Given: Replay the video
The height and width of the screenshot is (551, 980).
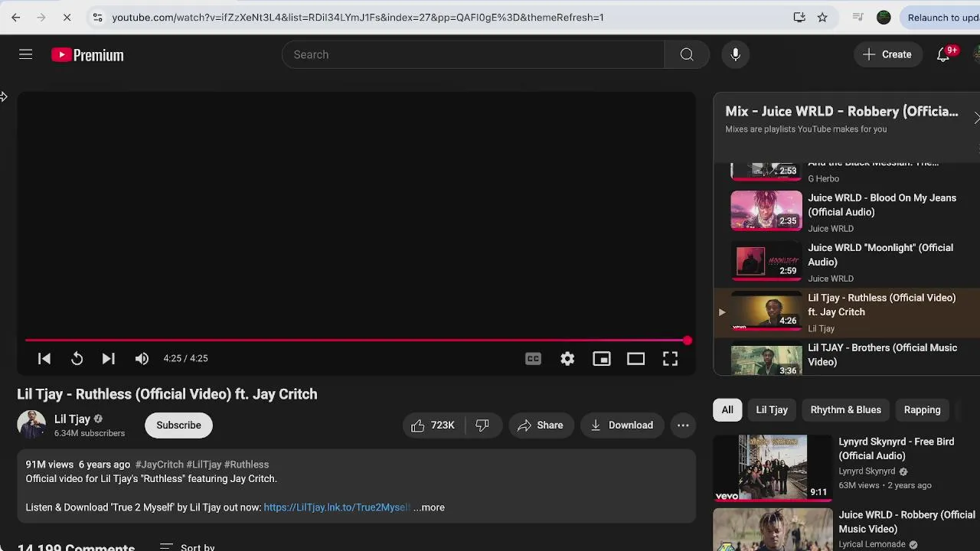Looking at the screenshot, I should pyautogui.click(x=77, y=358).
